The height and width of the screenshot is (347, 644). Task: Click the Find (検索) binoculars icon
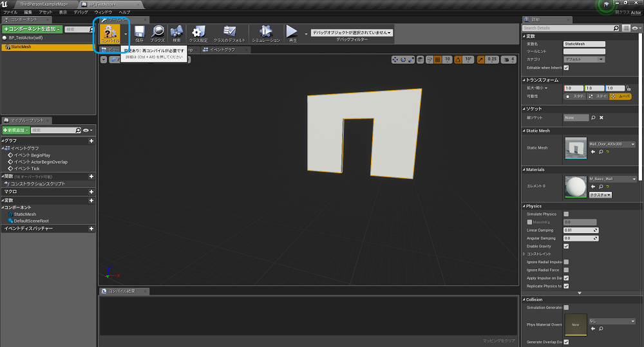pyautogui.click(x=176, y=33)
